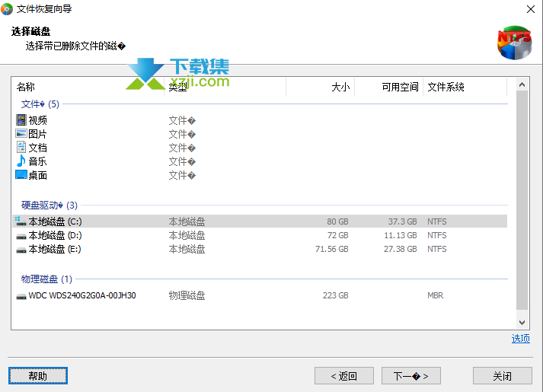Viewport: 543px width, 392px height.
Task: Select the 视频 row name
Action: pos(37,120)
